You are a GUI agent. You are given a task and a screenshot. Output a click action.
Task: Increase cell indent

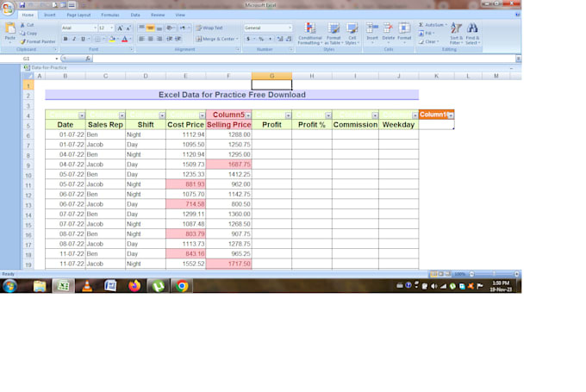[178, 39]
